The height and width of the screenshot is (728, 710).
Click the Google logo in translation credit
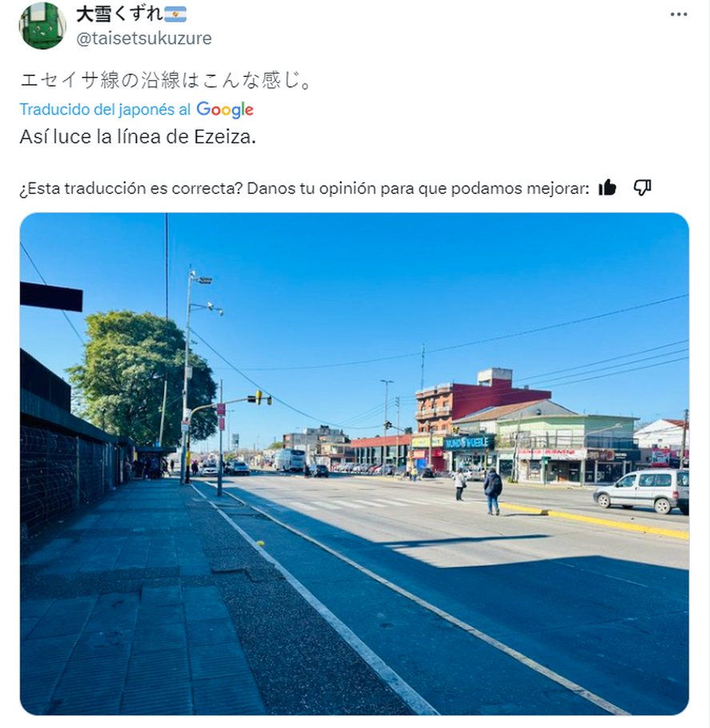pyautogui.click(x=225, y=110)
